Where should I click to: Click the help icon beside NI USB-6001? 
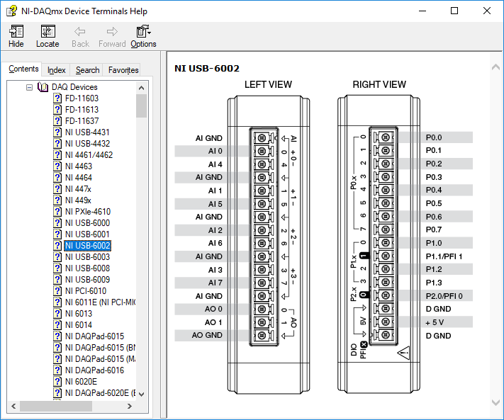pos(57,234)
